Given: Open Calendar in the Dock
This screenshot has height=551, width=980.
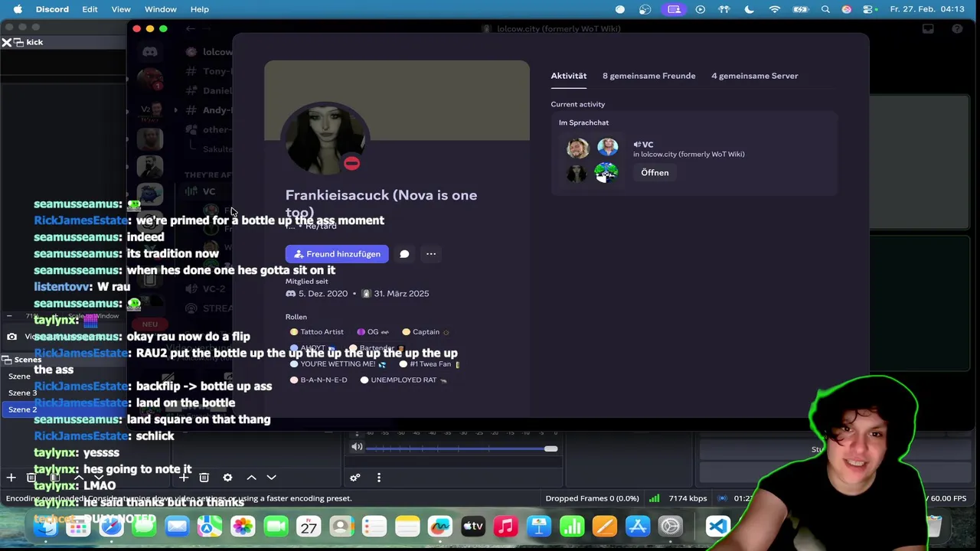Looking at the screenshot, I should click(x=309, y=527).
